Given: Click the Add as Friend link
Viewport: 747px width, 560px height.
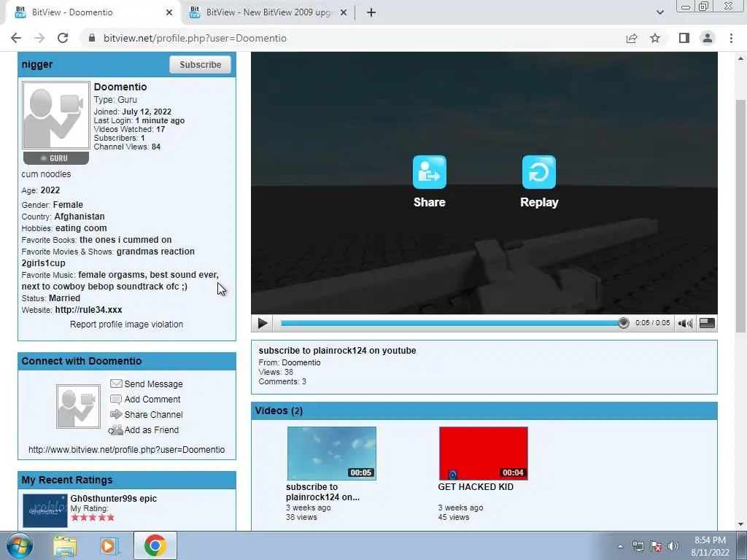Looking at the screenshot, I should [x=152, y=429].
